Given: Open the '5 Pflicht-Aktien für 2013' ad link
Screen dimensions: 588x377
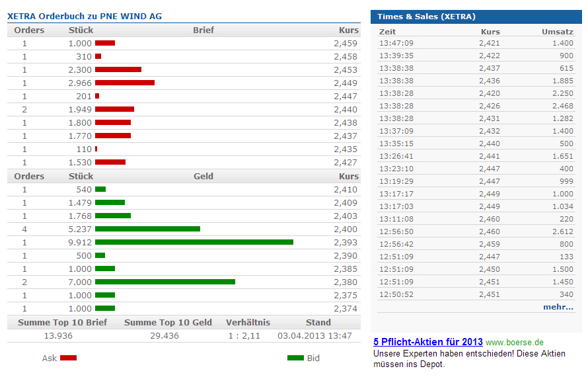Looking at the screenshot, I should coord(428,342).
